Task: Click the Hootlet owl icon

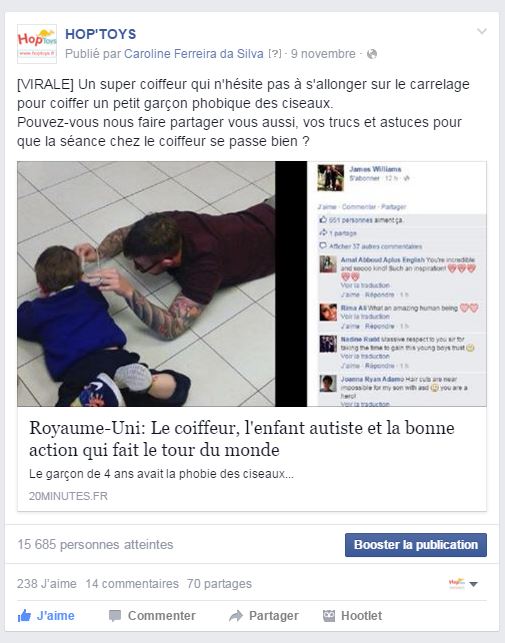Action: [329, 616]
